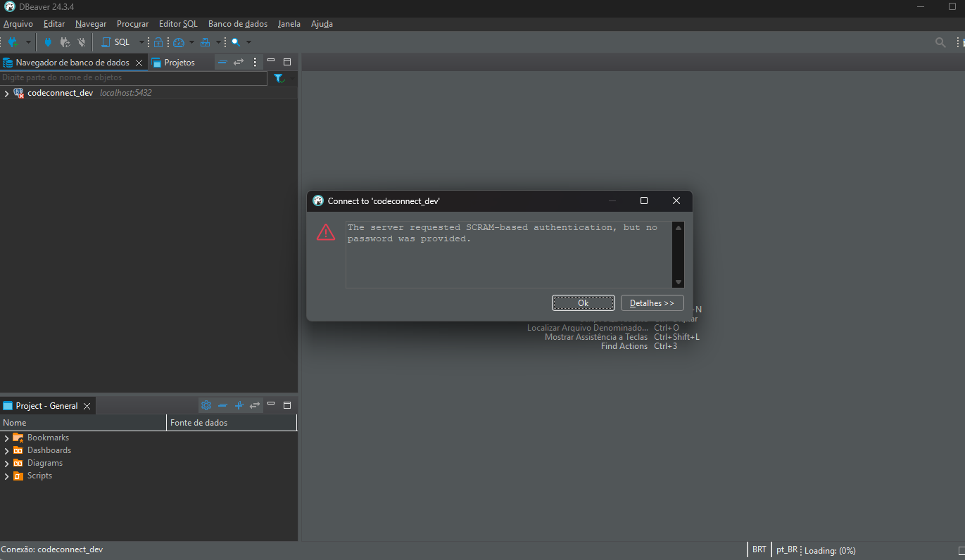Screen dimensions: 965x560
Task: Select the Navegador de banco de dados tab
Action: (x=72, y=63)
